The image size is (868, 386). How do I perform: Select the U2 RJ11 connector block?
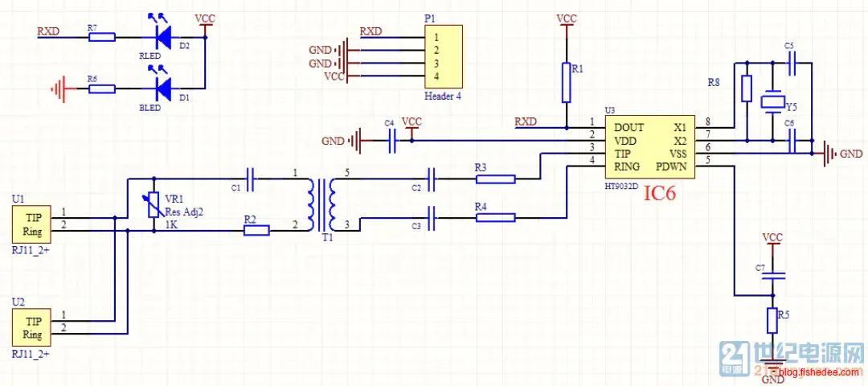click(32, 328)
